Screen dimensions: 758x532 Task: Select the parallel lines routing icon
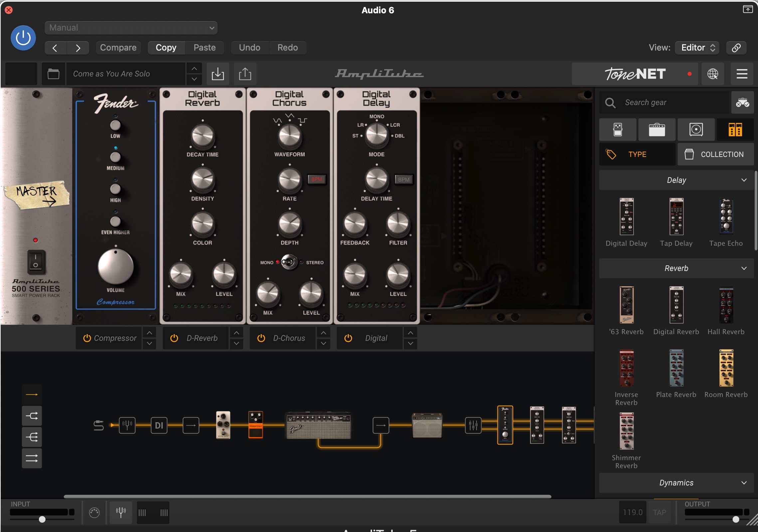pos(32,459)
